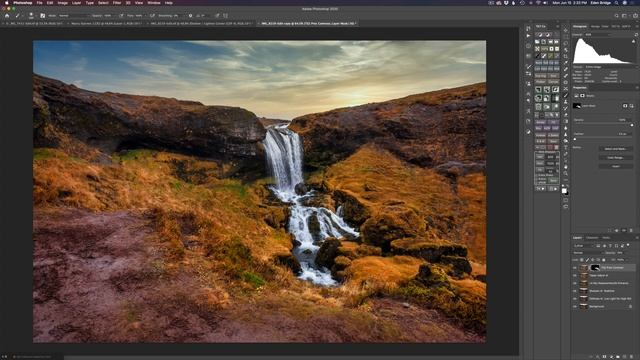
Task: Open workspace switcher in top right
Action: 624,16
